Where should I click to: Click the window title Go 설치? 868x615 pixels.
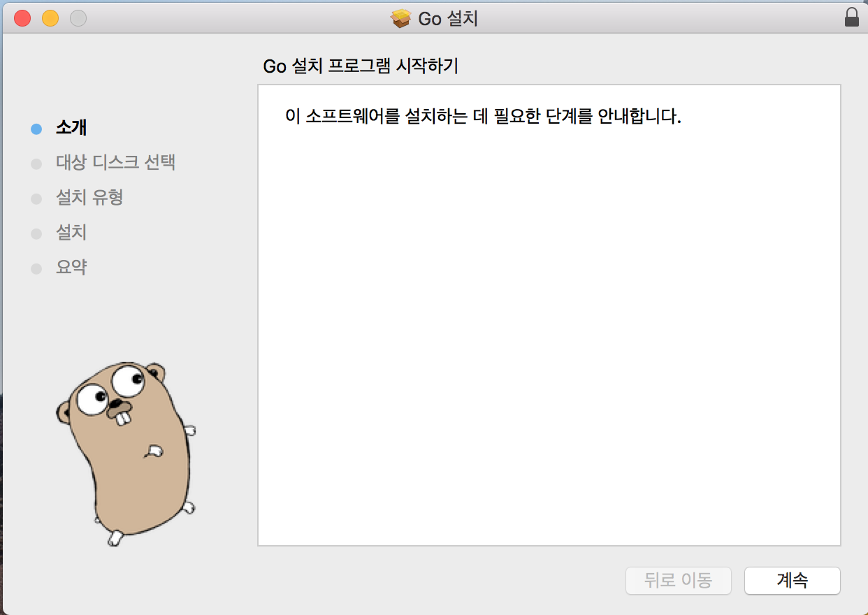tap(448, 18)
